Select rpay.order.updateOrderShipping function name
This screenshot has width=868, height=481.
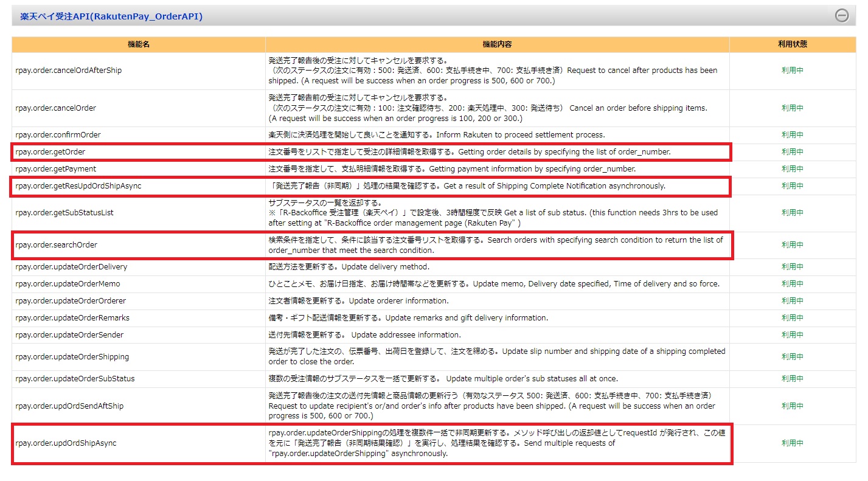72,357
